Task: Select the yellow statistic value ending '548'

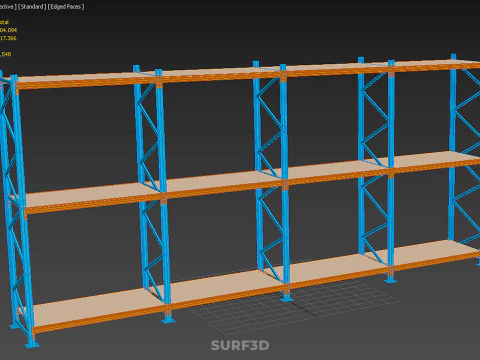Action: [6, 54]
